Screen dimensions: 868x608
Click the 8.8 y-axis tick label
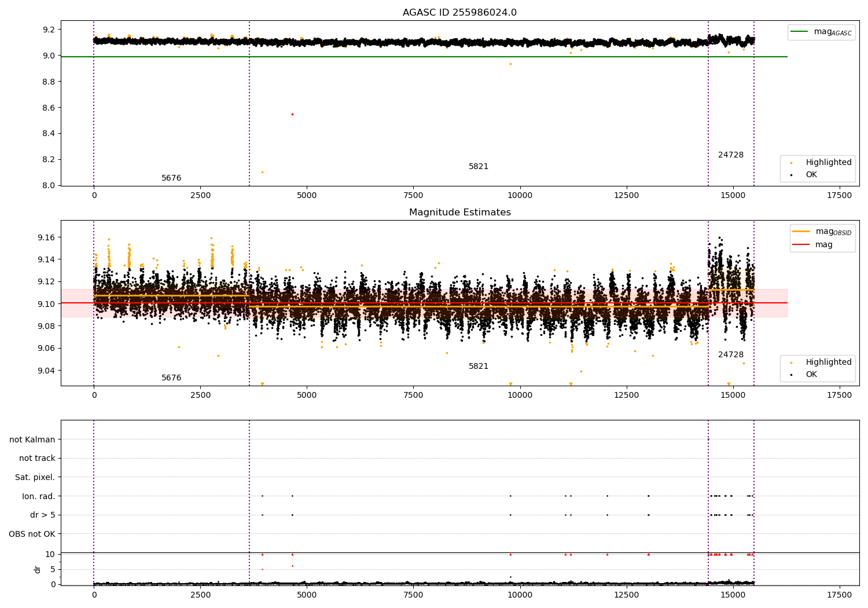click(x=49, y=82)
